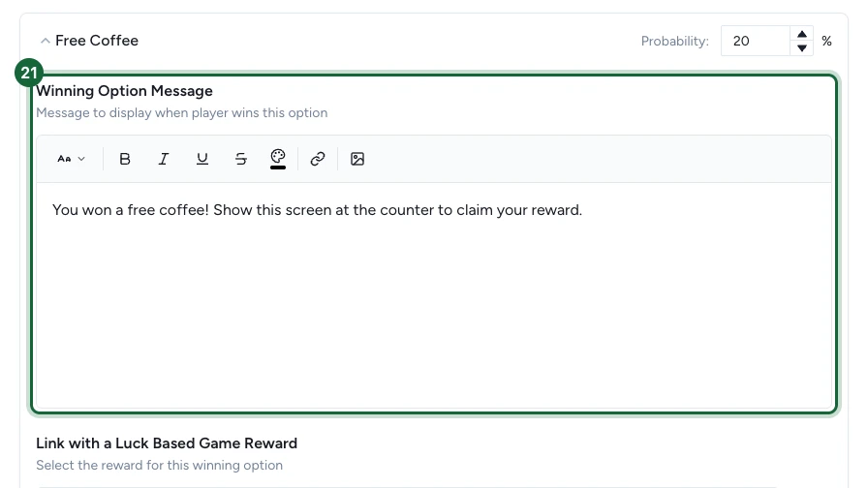Insert an image into the message
The image size is (868, 488).
click(357, 160)
